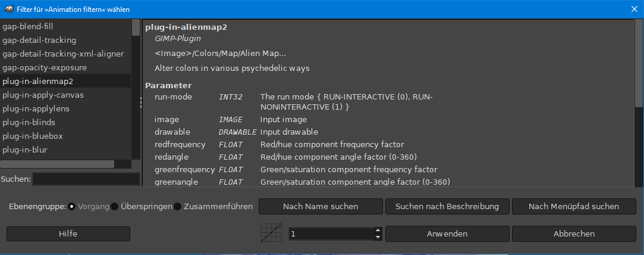Click the plug-in-alienmap2 heading in description
This screenshot has width=644, height=255.
coord(186,27)
